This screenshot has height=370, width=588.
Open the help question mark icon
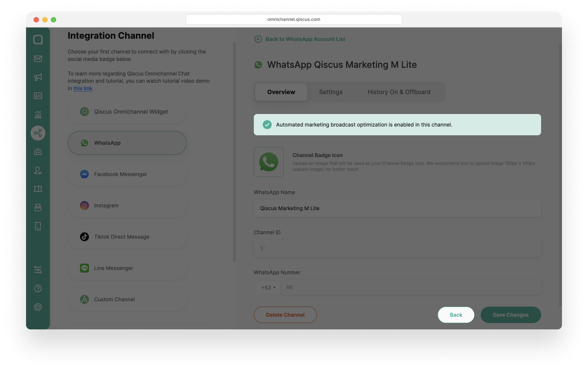pyautogui.click(x=38, y=288)
